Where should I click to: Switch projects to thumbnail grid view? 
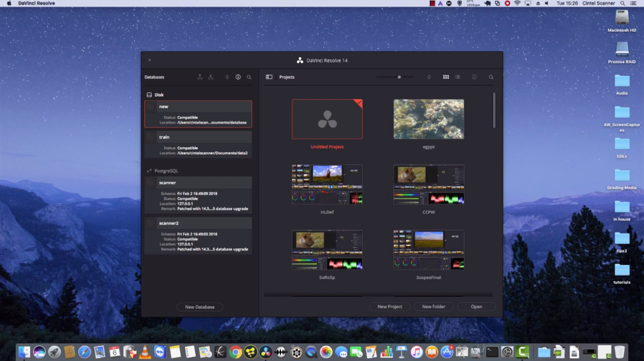pos(446,77)
